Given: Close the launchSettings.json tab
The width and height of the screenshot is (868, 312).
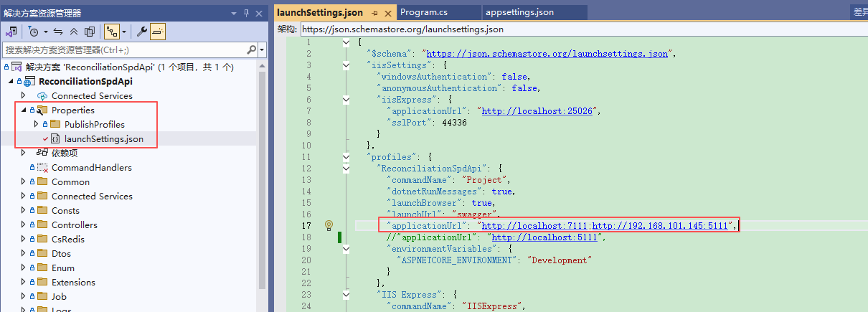Looking at the screenshot, I should [388, 13].
